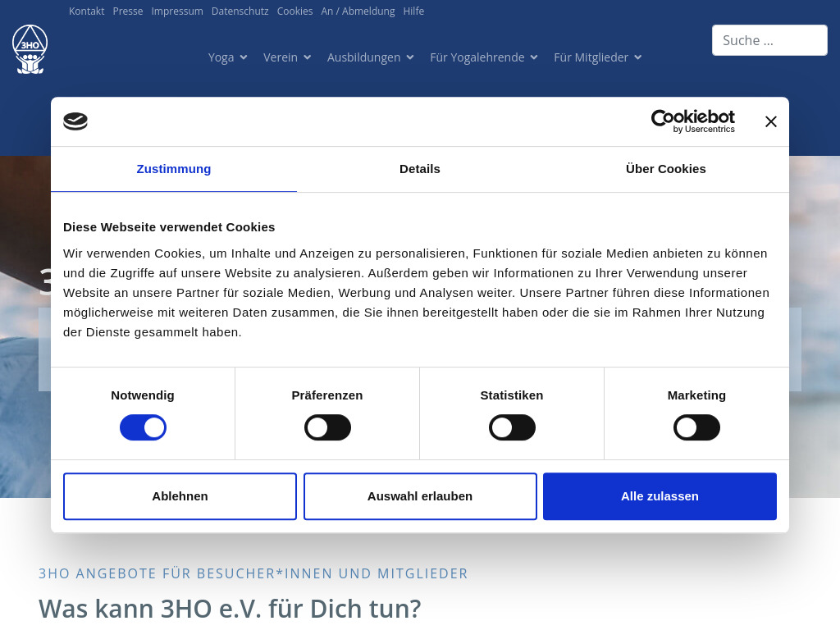Expand the Ausbildungen menu
The width and height of the screenshot is (840, 630).
point(370,57)
